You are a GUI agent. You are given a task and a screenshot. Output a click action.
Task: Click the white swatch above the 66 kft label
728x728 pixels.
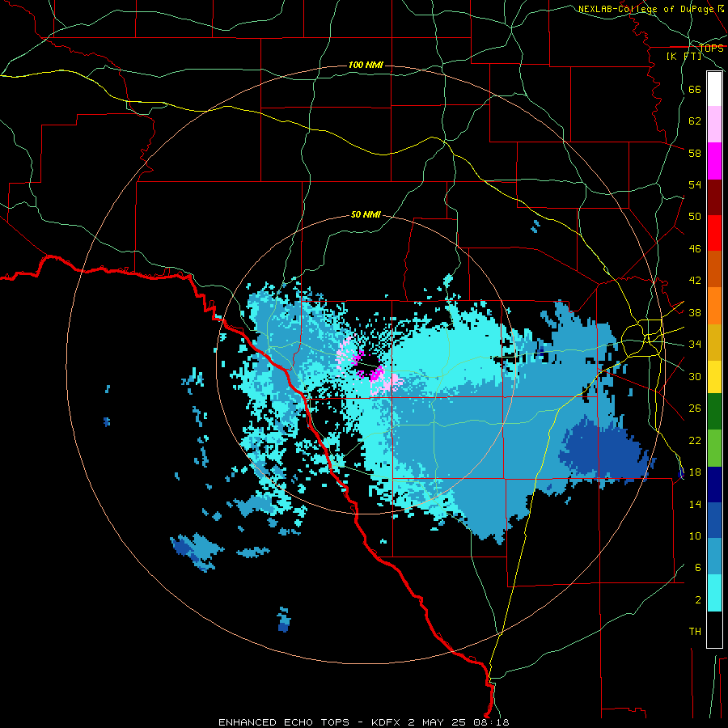click(714, 89)
